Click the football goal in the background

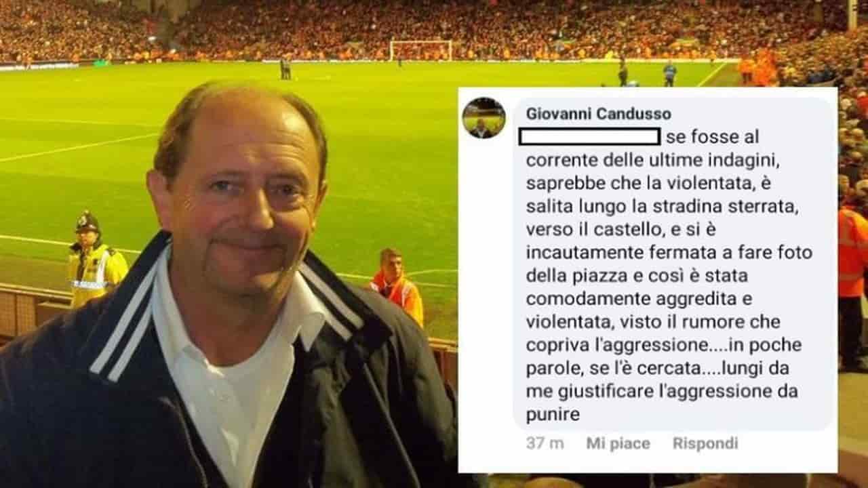coord(420,50)
